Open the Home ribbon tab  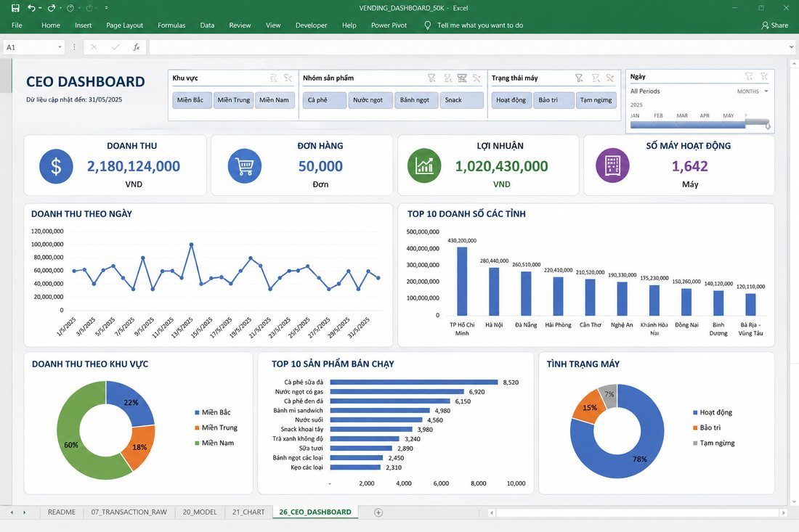[50, 25]
